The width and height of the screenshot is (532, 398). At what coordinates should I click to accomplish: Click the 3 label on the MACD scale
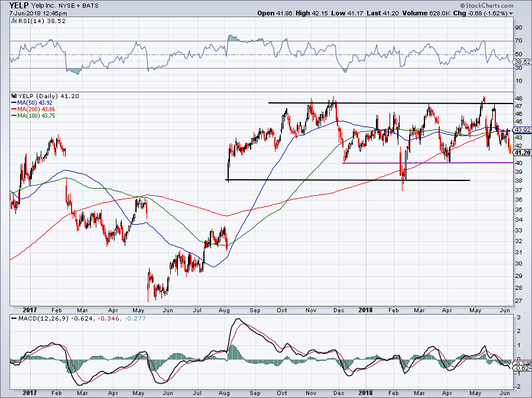[518, 318]
